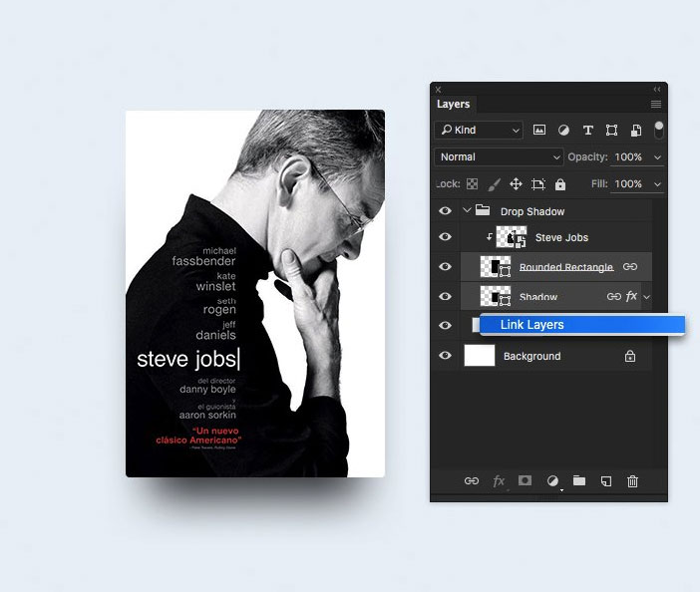This screenshot has height=592, width=700.
Task: Toggle the layer filtering switch
Action: click(658, 130)
